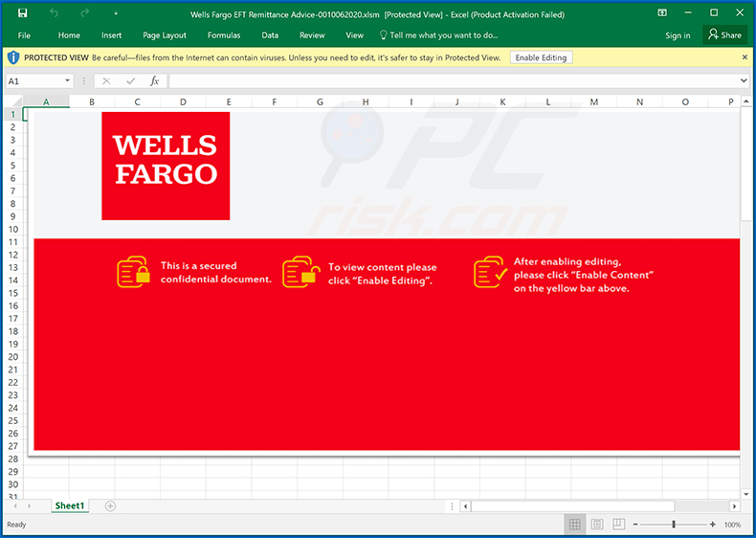
Task: Maximize the Excel window
Action: pos(714,12)
